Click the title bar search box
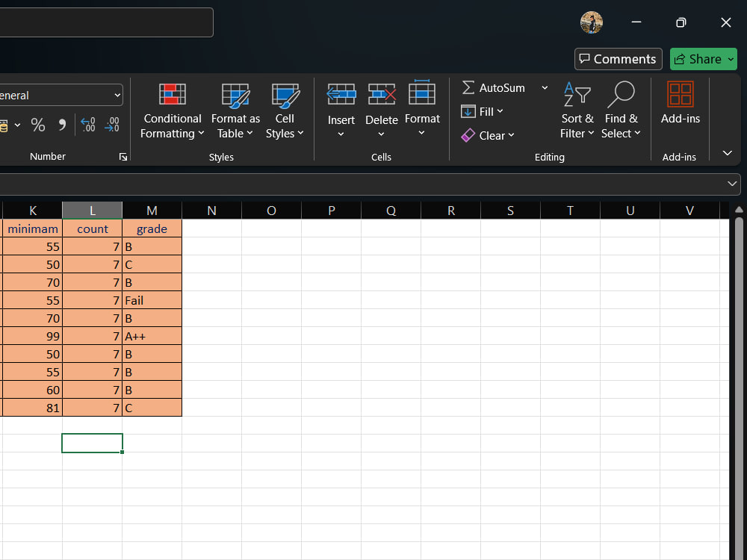Viewport: 747px width, 560px height. [106, 22]
